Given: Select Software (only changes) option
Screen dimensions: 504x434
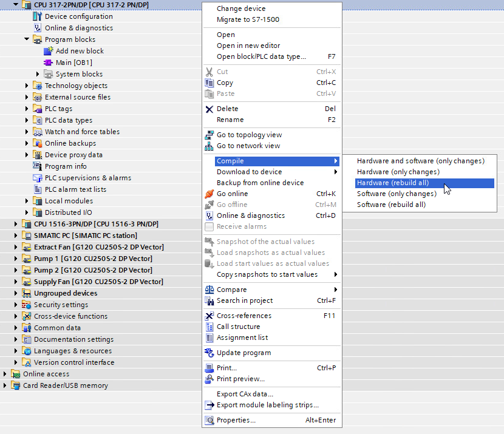Looking at the screenshot, I should (397, 194).
